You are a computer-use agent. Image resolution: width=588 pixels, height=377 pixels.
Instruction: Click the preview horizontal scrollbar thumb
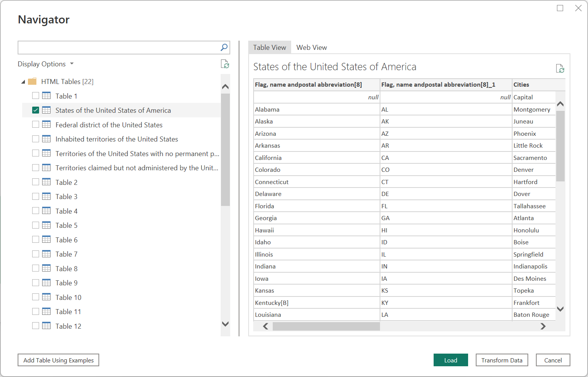point(326,326)
